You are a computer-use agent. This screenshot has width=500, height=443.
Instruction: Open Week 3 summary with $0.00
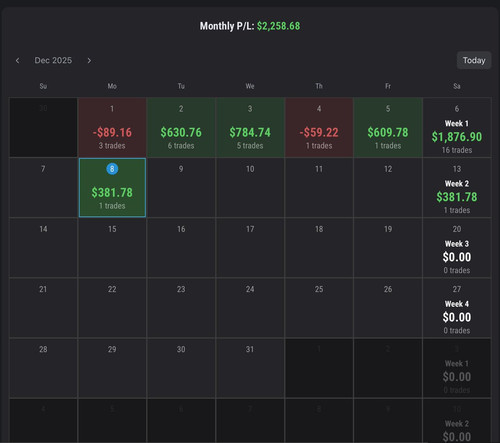pos(457,248)
